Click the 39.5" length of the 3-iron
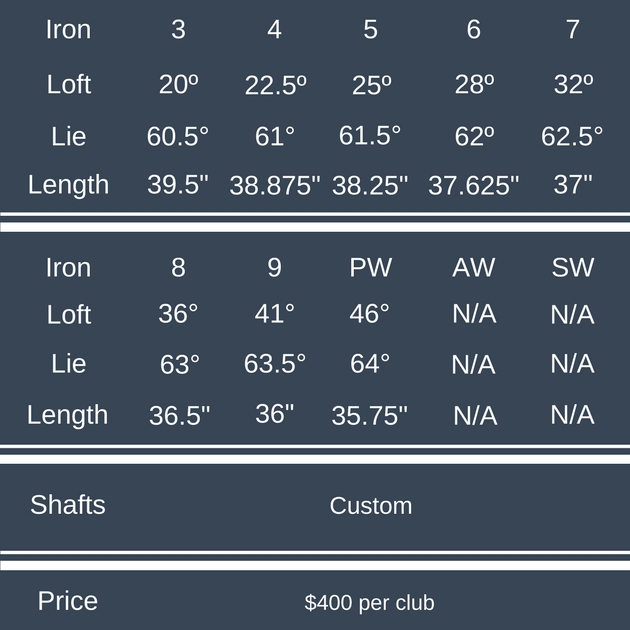630x630 pixels. tap(178, 186)
